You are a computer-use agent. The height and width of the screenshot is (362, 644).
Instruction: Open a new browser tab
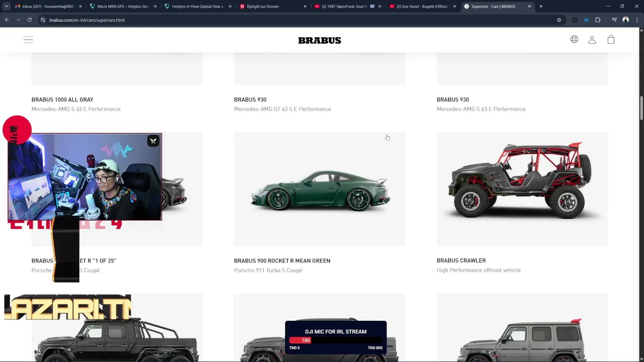click(541, 7)
